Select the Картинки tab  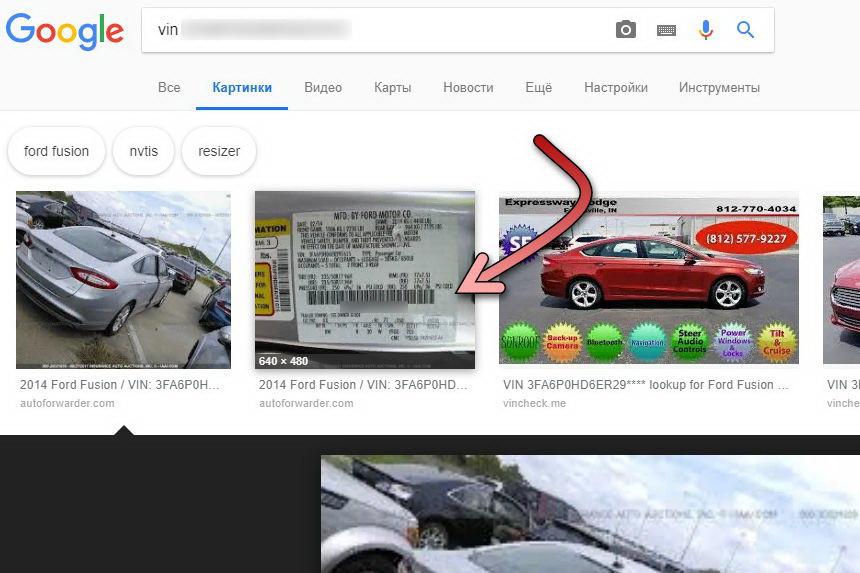click(x=242, y=88)
